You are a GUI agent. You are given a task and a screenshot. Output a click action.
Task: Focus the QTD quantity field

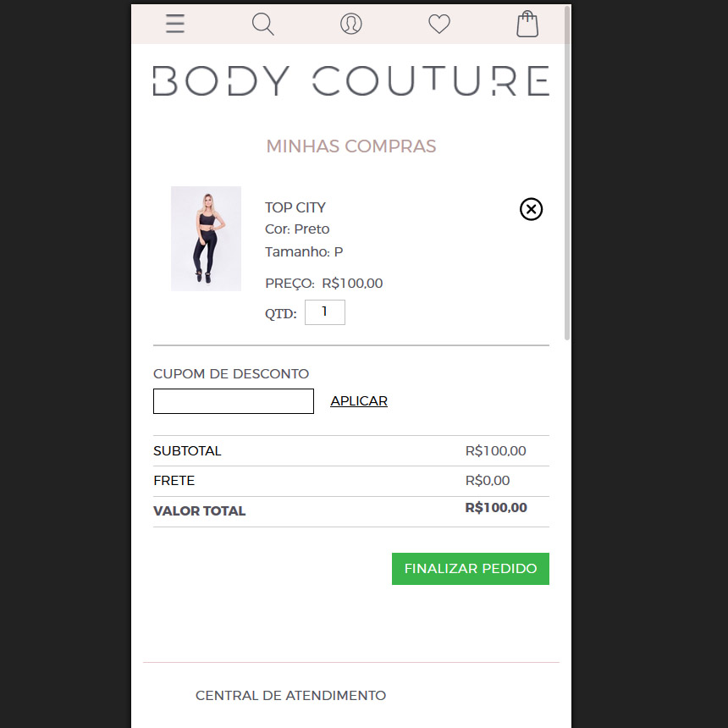(325, 312)
